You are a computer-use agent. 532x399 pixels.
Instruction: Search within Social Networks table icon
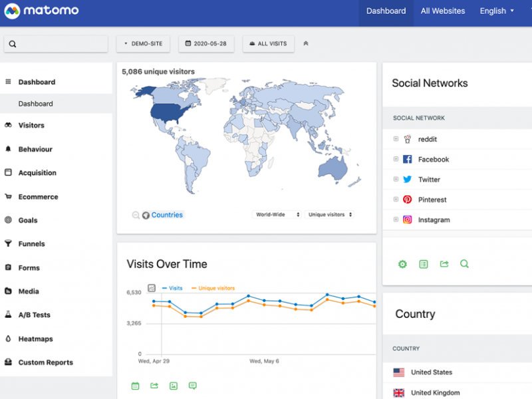pos(464,263)
